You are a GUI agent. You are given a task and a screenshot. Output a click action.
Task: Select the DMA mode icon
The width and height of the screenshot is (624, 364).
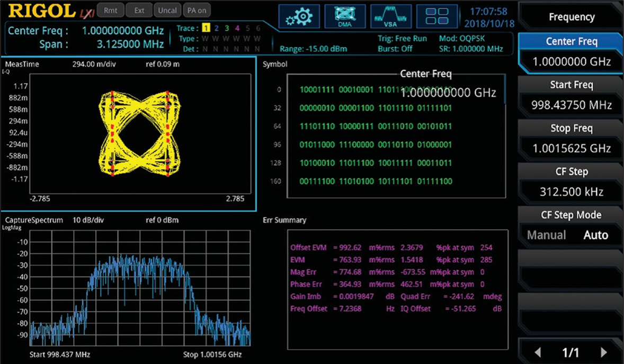coord(345,16)
